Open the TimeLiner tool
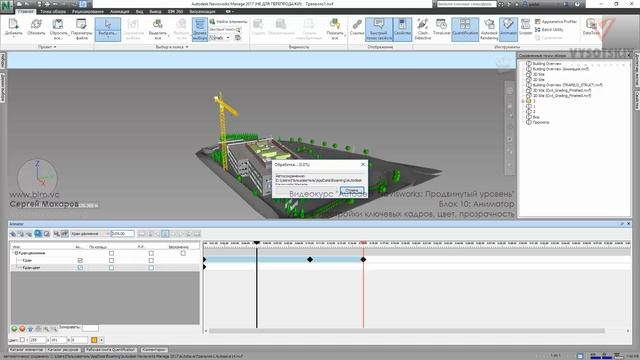Viewport: 640px width, 360px height. point(441,27)
